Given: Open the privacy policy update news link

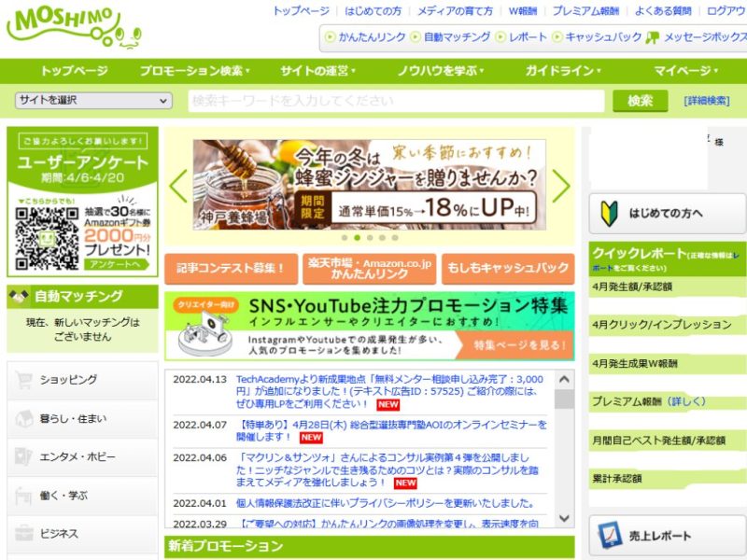Looking at the screenshot, I should point(386,503).
